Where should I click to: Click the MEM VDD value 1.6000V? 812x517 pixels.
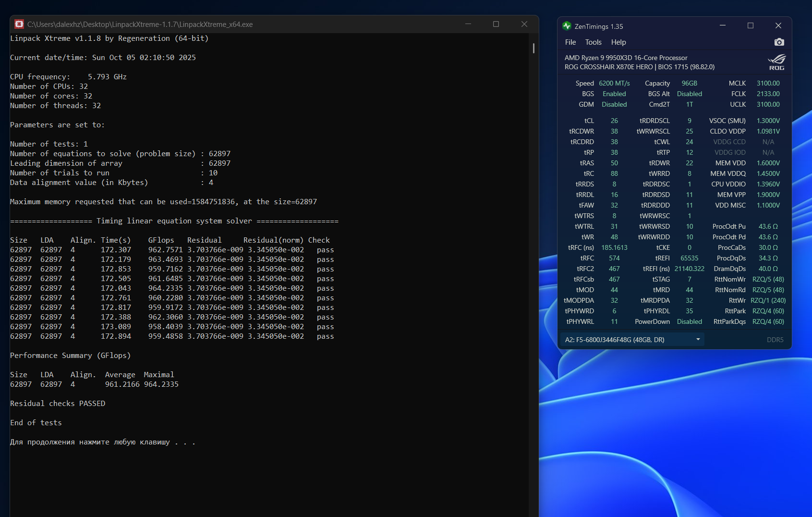click(x=768, y=163)
